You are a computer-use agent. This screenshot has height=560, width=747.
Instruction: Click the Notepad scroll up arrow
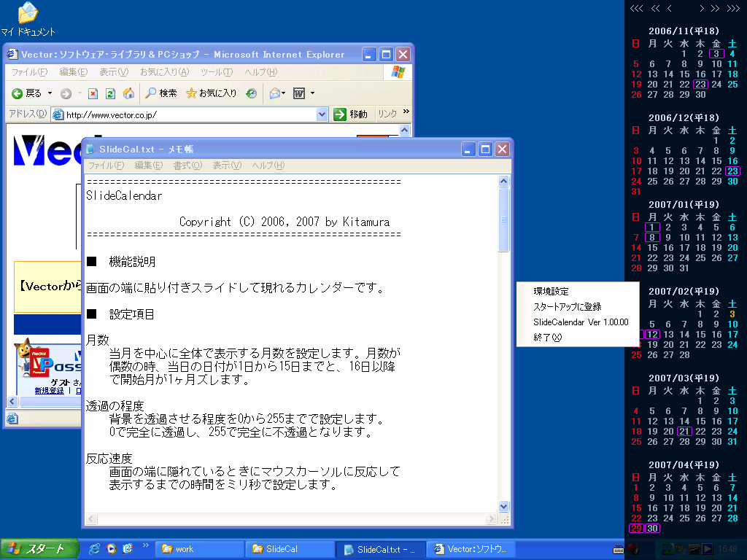coord(503,182)
